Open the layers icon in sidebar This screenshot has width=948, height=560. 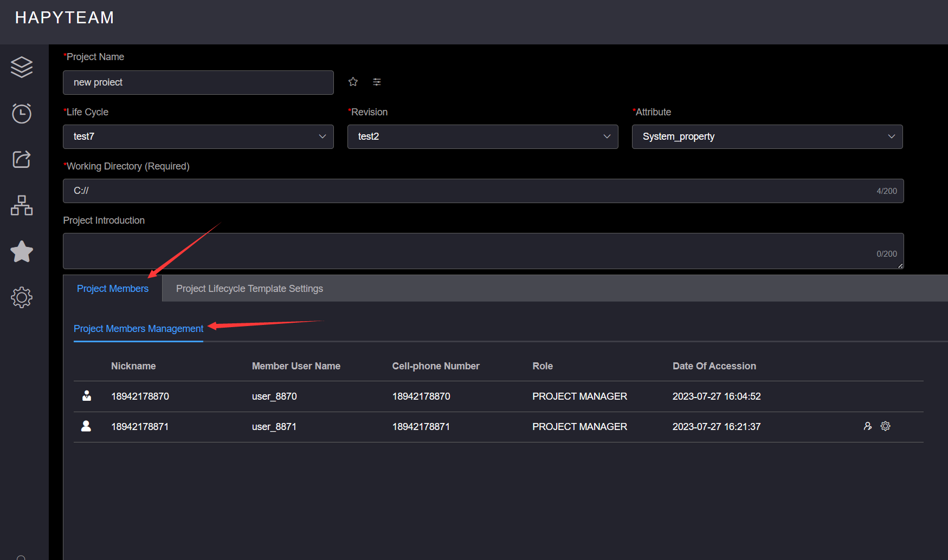coord(22,67)
